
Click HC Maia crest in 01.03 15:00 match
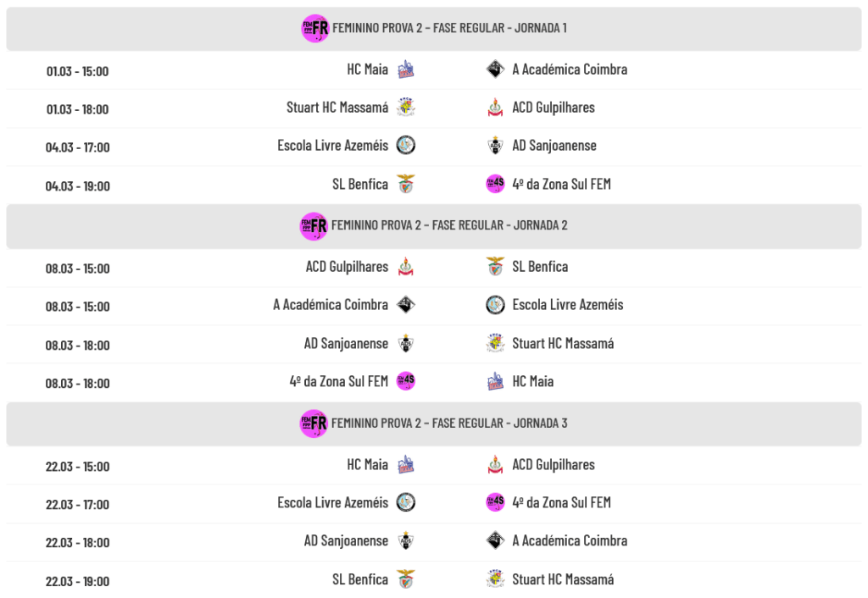406,69
